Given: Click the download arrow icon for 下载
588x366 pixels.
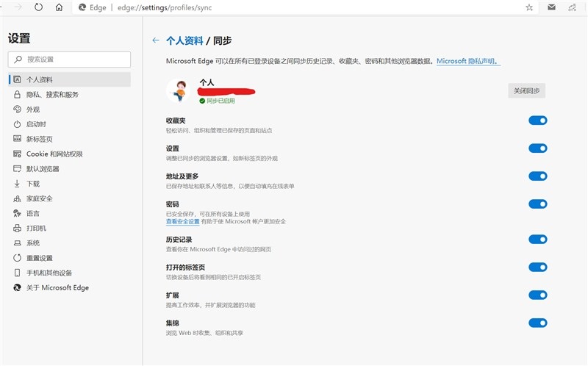Looking at the screenshot, I should tap(17, 184).
